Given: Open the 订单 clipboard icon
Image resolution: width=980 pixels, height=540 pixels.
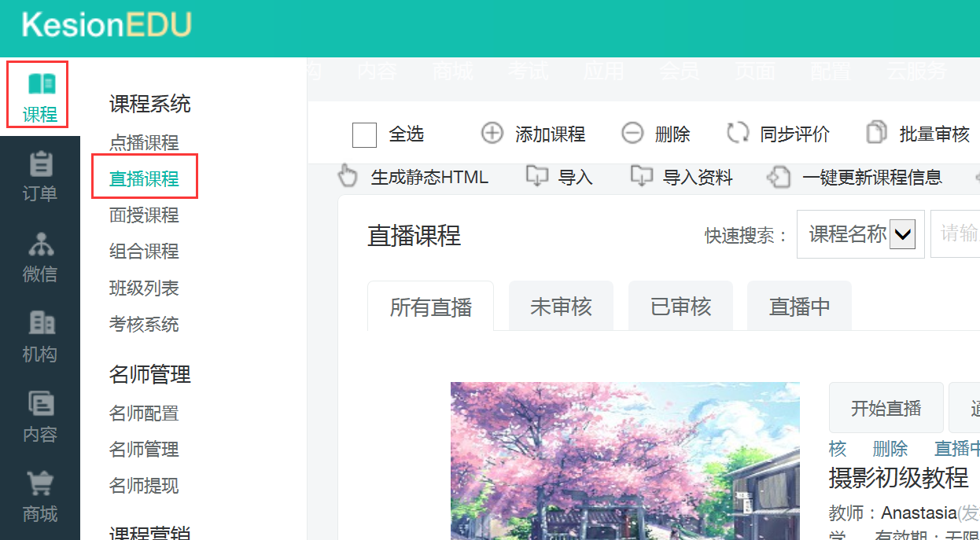Looking at the screenshot, I should 40,164.
